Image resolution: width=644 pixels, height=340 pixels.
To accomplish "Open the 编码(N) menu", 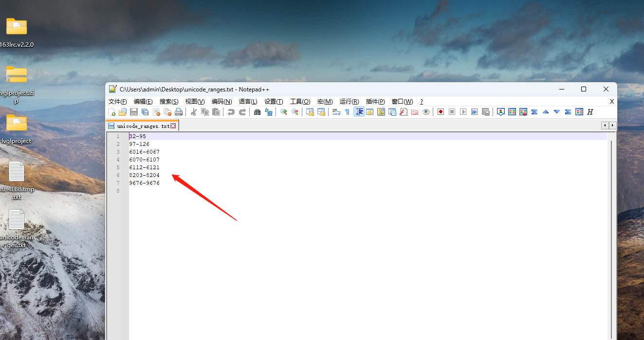I will (221, 101).
